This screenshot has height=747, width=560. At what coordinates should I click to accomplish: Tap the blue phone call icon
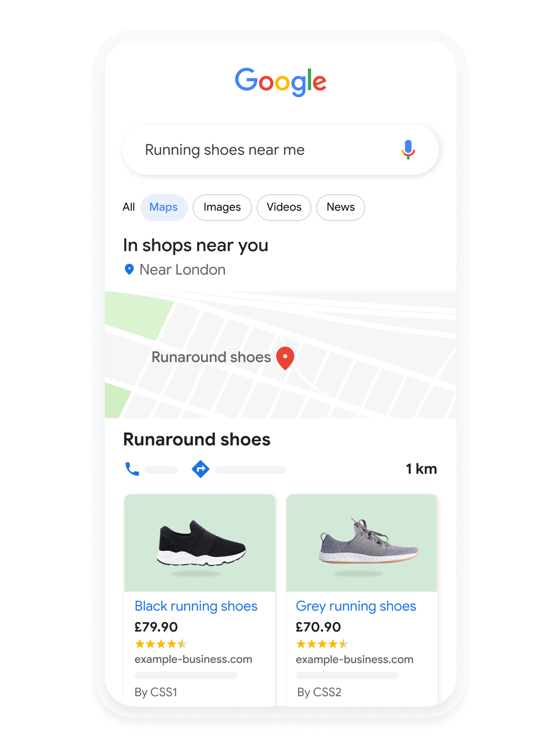(132, 469)
